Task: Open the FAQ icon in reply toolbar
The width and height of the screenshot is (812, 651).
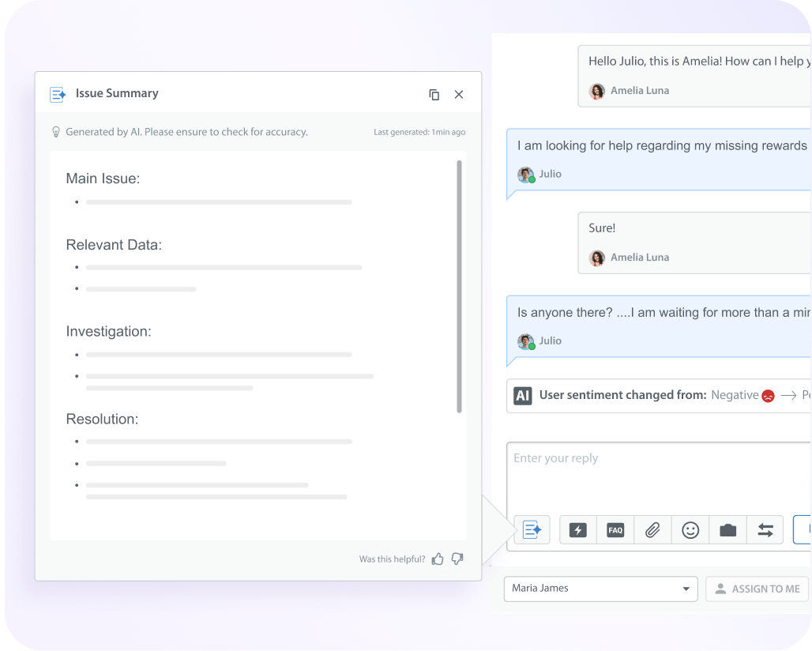Action: 615,530
